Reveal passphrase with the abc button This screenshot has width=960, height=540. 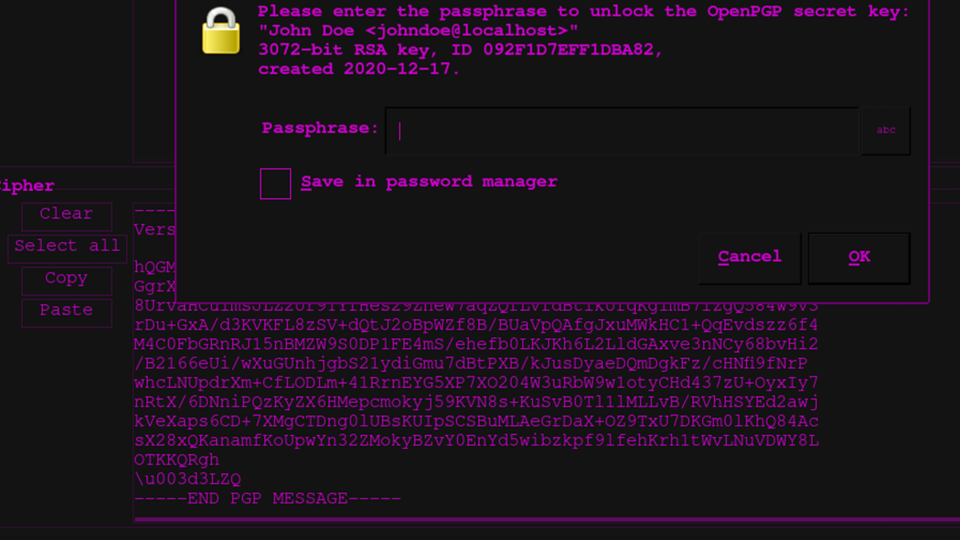(886, 131)
